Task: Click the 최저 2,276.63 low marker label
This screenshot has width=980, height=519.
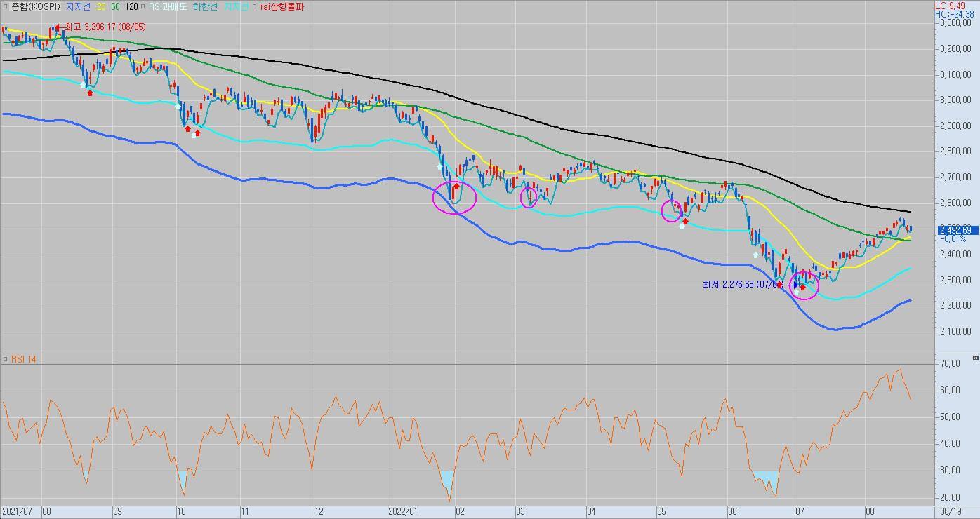Action: pos(742,284)
